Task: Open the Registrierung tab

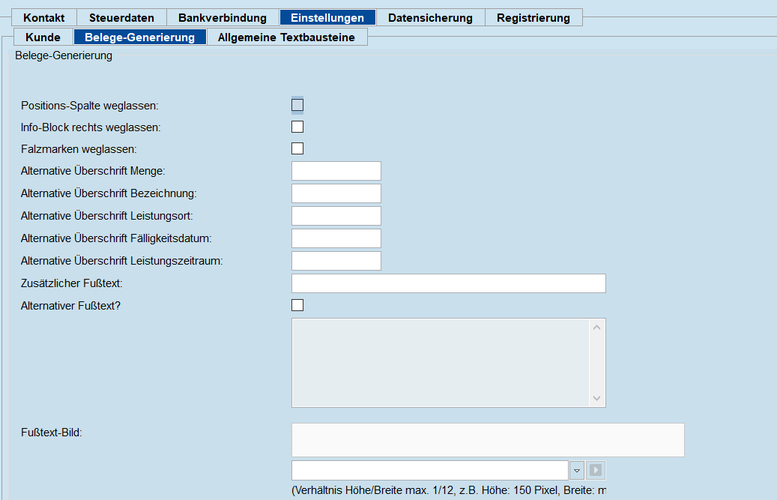Action: 534,18
